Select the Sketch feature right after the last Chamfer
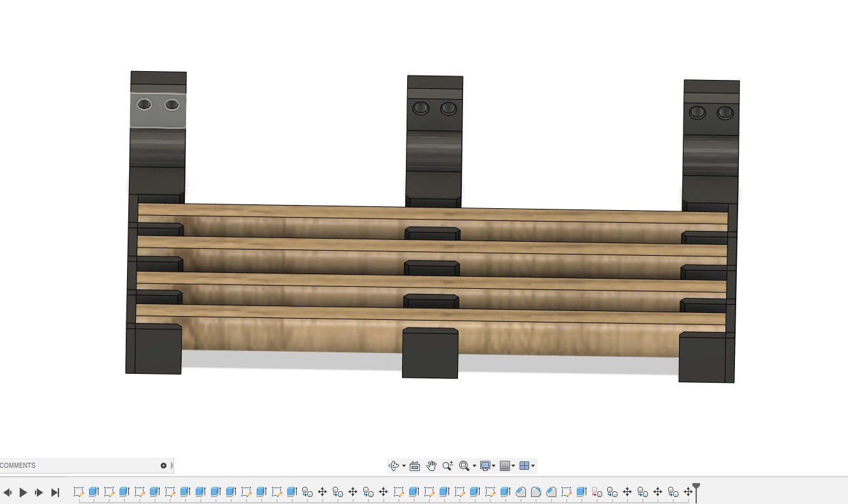Viewport: 848px width, 504px height. pos(567,492)
